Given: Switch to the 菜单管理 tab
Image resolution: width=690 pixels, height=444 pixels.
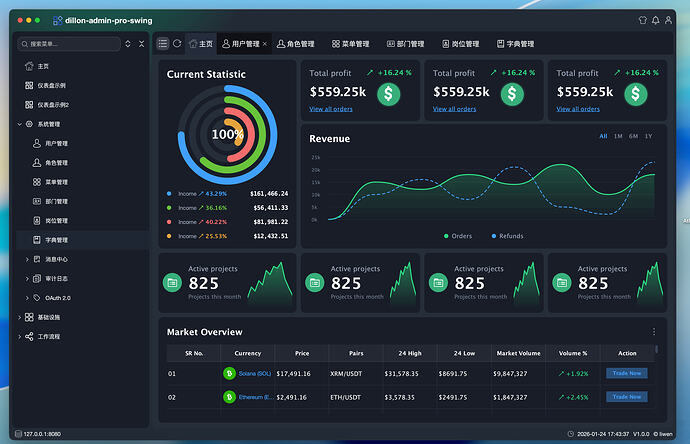Looking at the screenshot, I should click(350, 44).
